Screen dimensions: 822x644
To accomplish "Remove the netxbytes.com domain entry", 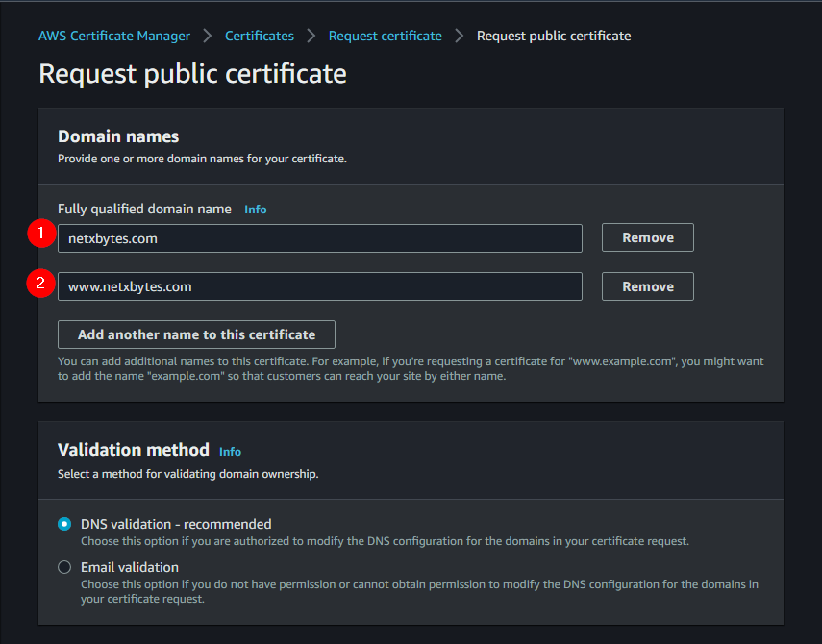I will 647,237.
